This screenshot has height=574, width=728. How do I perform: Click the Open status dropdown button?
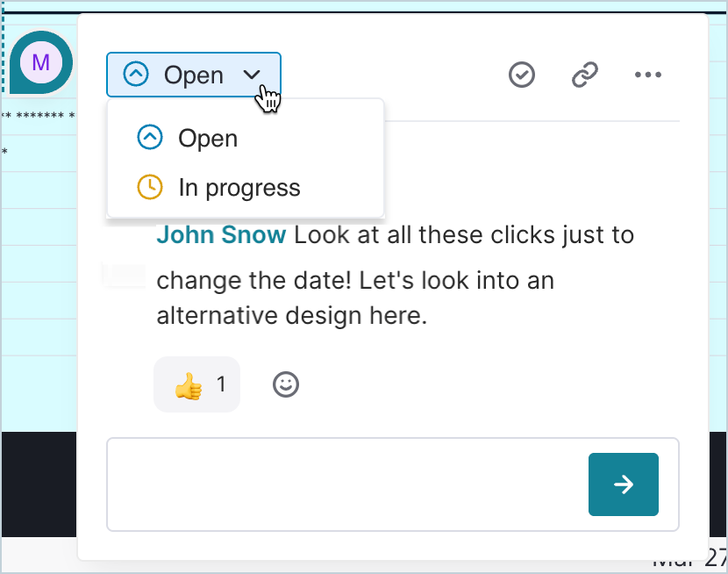click(194, 75)
